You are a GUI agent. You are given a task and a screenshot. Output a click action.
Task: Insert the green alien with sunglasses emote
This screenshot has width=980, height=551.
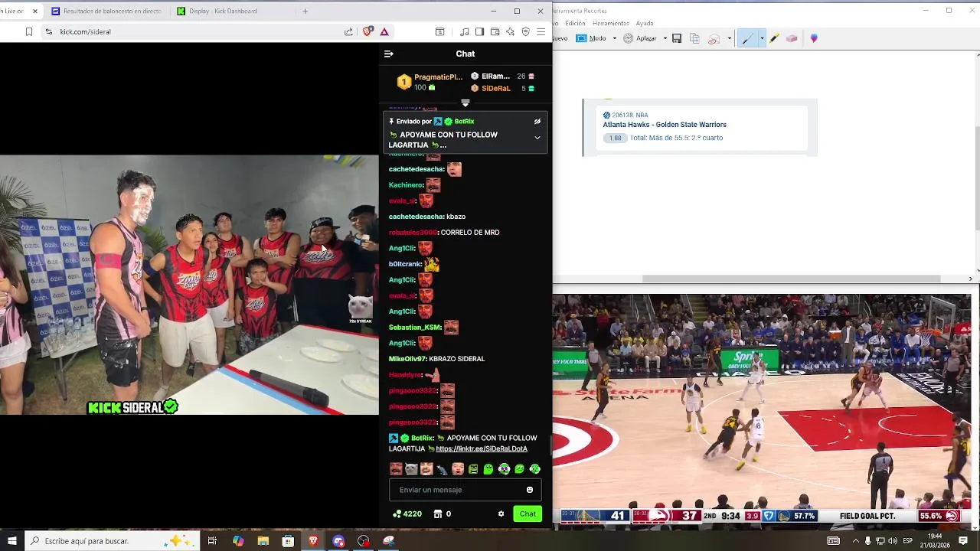click(x=504, y=469)
